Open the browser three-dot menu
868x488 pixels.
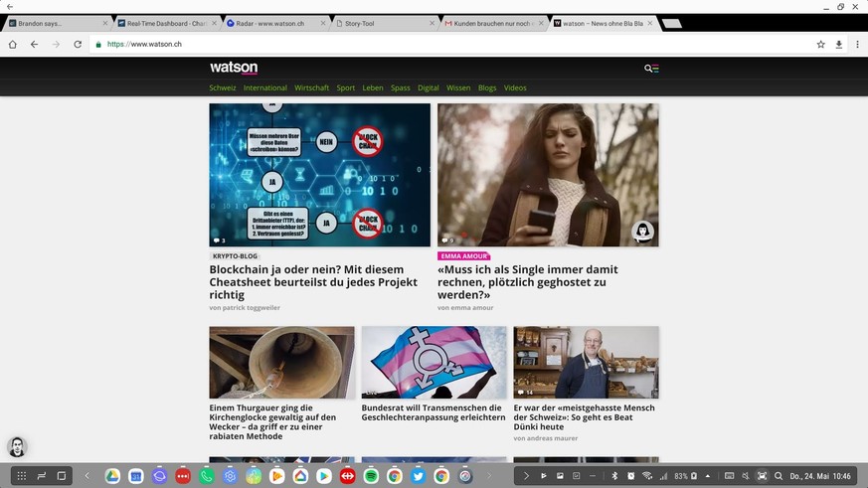click(x=856, y=45)
